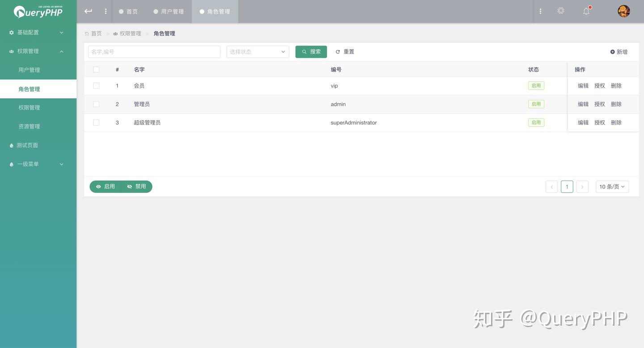The height and width of the screenshot is (348, 644).
Task: Check the row checkbox for 会员
Action: 96,85
